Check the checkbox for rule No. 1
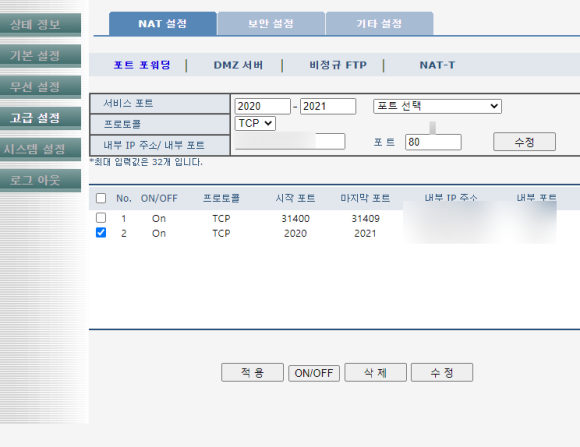 [x=101, y=218]
